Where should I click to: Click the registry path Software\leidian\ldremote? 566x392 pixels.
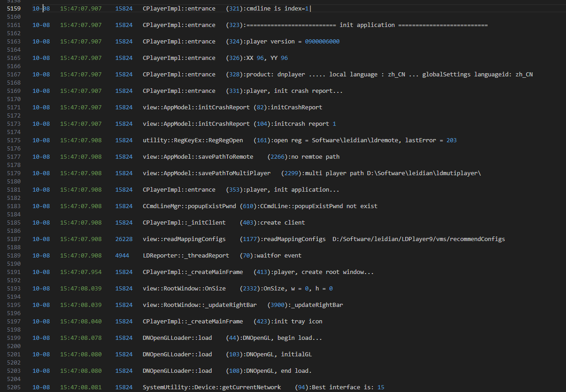[361, 140]
